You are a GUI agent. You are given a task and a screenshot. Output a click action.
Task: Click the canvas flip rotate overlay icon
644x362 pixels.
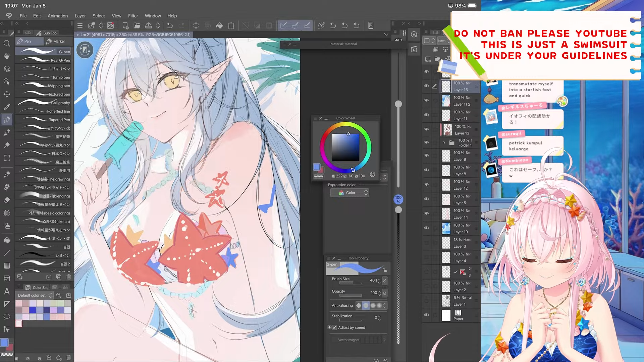(x=85, y=50)
